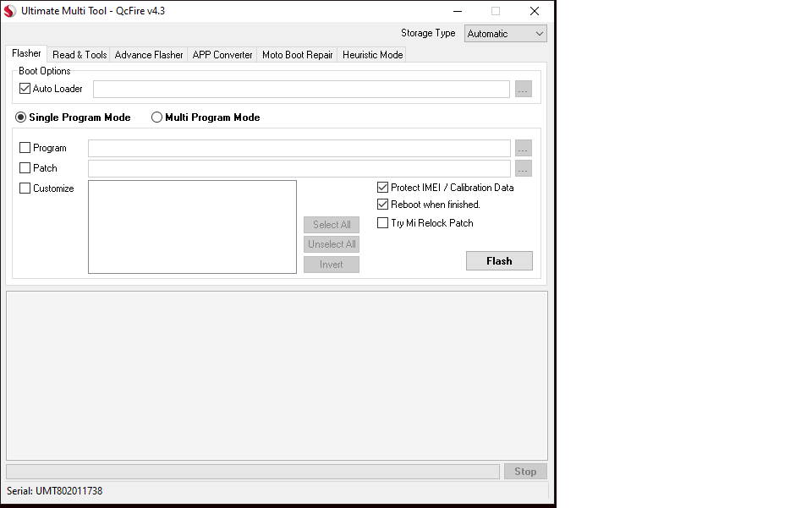Click browse button beside Patch field
This screenshot has height=508, width=812.
523,169
